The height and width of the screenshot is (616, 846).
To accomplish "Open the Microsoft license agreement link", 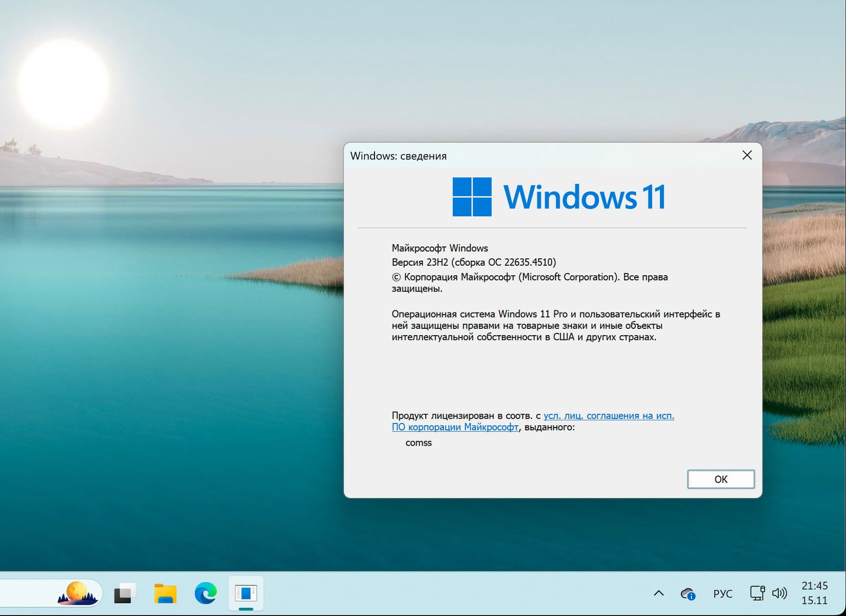I will (608, 416).
